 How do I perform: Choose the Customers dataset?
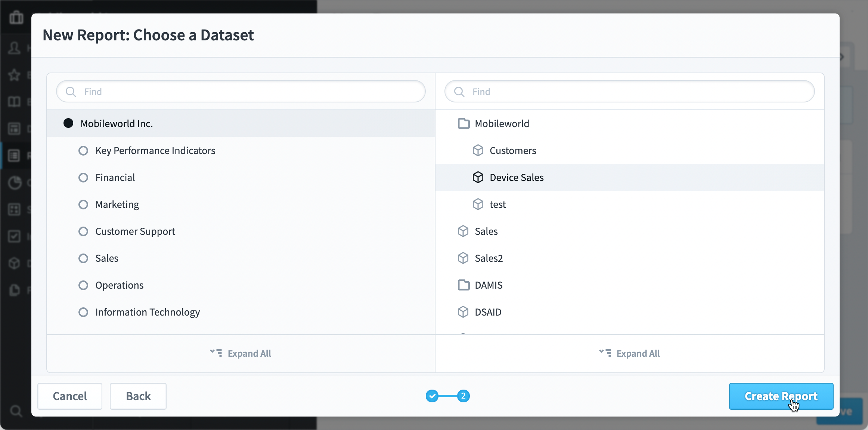630,150
